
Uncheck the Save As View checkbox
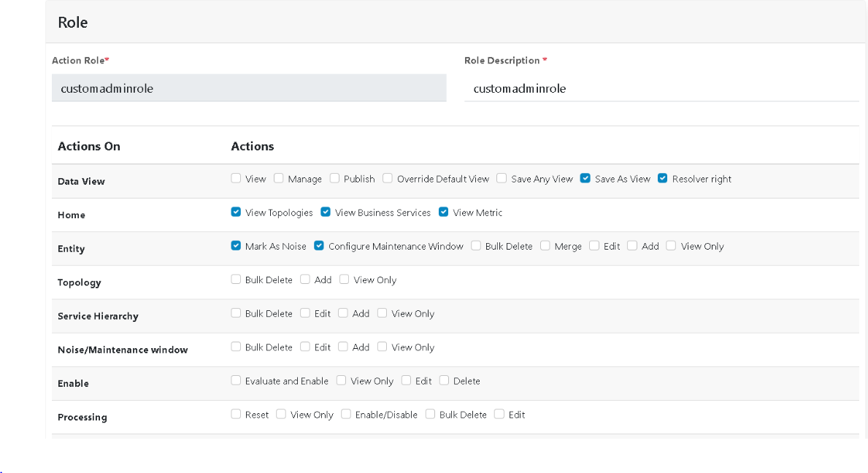[585, 178]
